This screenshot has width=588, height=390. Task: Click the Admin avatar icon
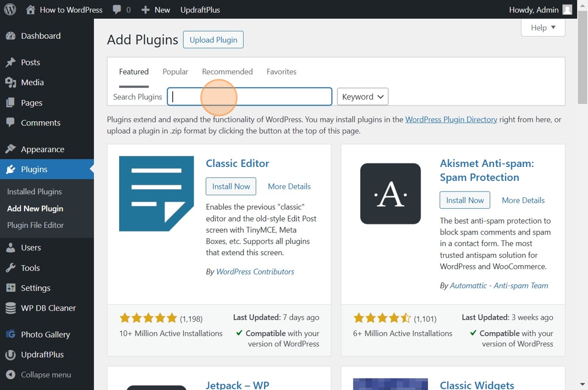click(568, 10)
